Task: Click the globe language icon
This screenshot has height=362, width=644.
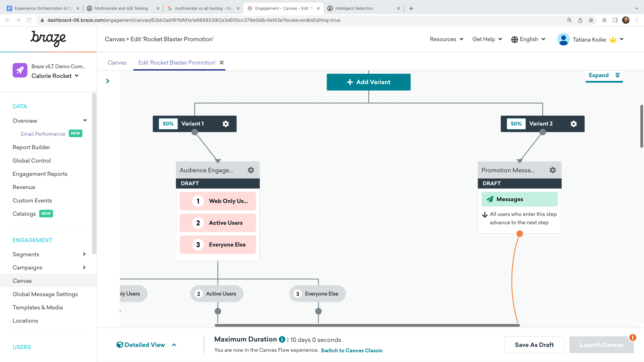Action: (514, 40)
